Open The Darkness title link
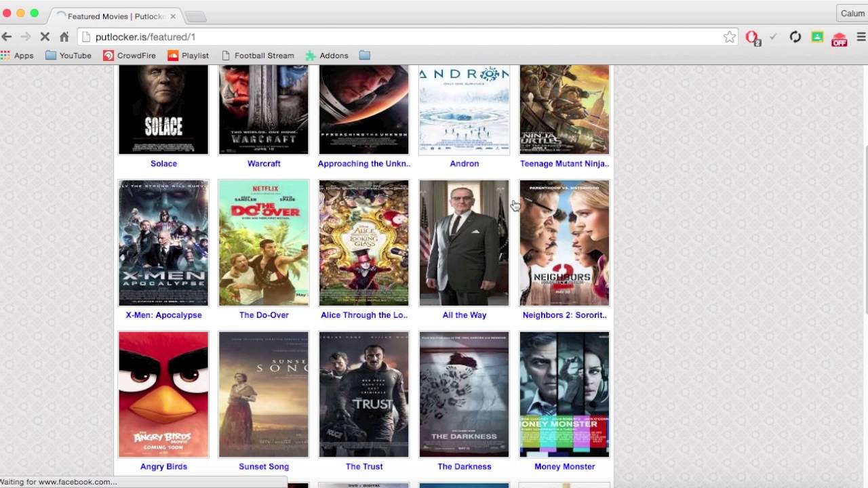The height and width of the screenshot is (488, 868). click(x=465, y=466)
